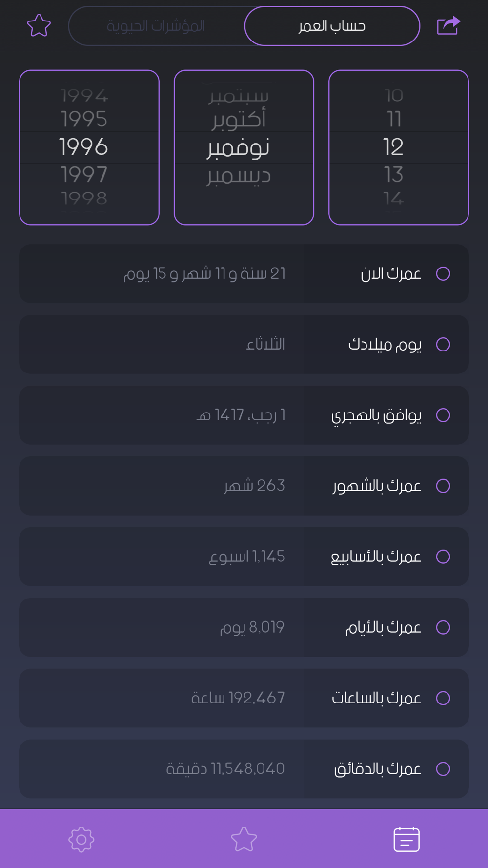Open favorites star in bottom bar
488x868 pixels.
pos(244,839)
